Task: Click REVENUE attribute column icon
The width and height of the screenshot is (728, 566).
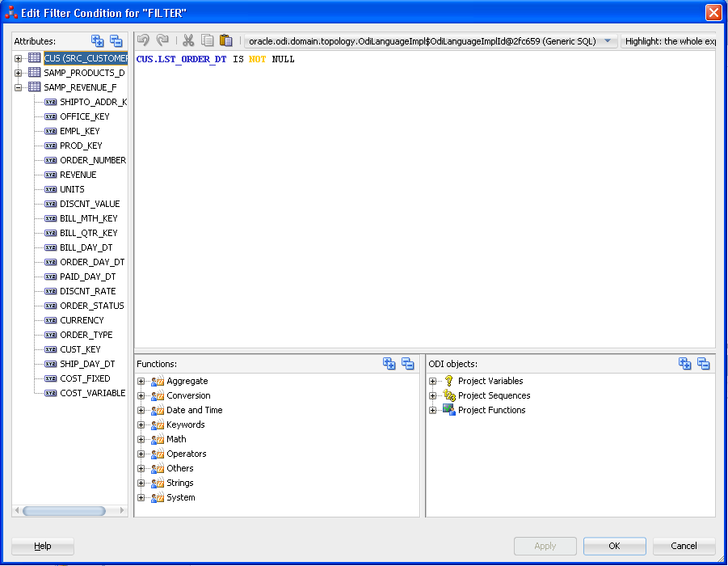Action: tap(51, 175)
